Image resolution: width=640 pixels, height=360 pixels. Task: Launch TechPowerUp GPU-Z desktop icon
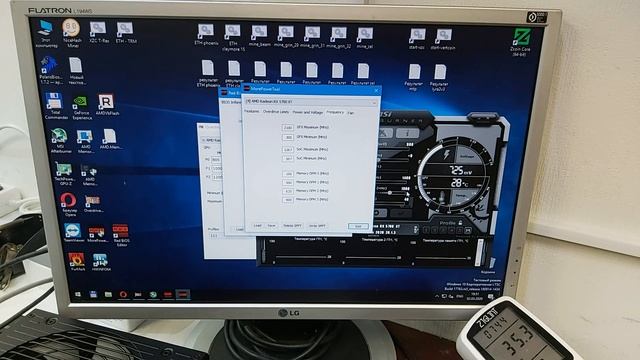point(64,174)
